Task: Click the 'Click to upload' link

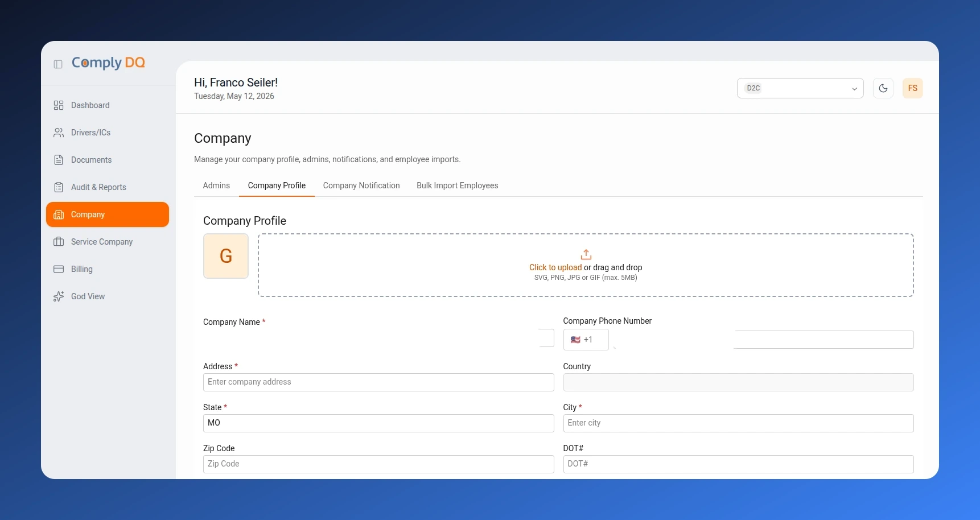Action: pos(555,267)
